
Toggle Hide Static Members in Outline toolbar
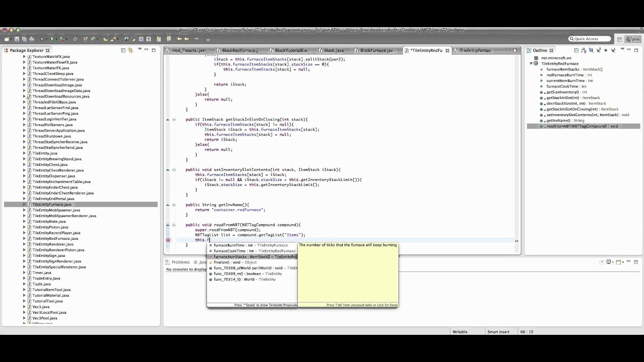[x=598, y=50]
